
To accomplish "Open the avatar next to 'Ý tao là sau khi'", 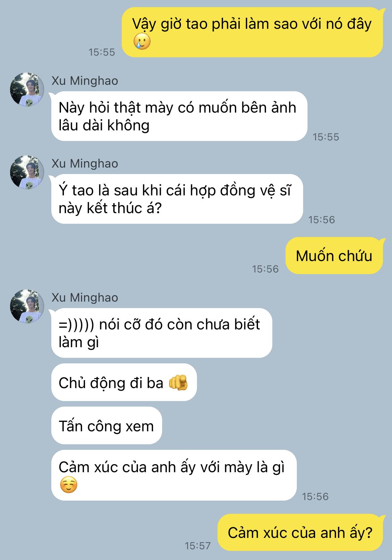I will 27,172.
